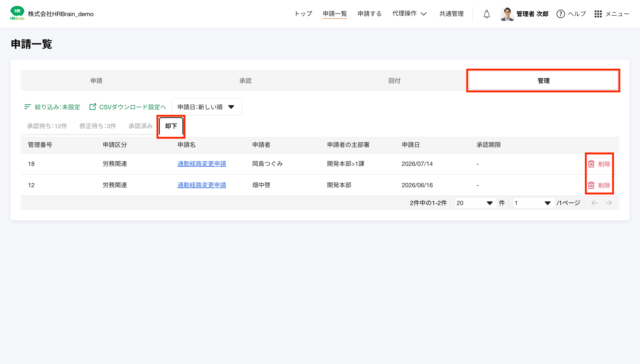640x364 pixels.
Task: Open 通勤経路変更申請 link for 岡島つぐみ
Action: point(201,164)
